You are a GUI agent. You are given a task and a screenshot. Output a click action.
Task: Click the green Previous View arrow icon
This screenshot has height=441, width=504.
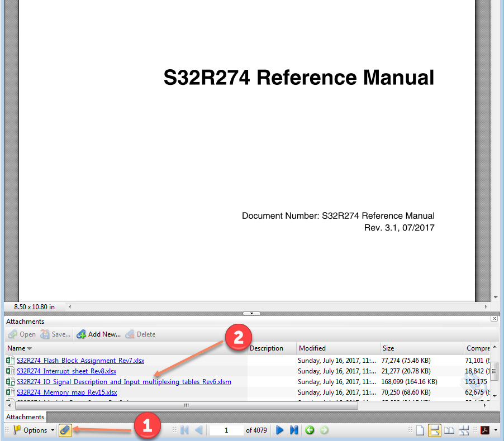(x=310, y=430)
